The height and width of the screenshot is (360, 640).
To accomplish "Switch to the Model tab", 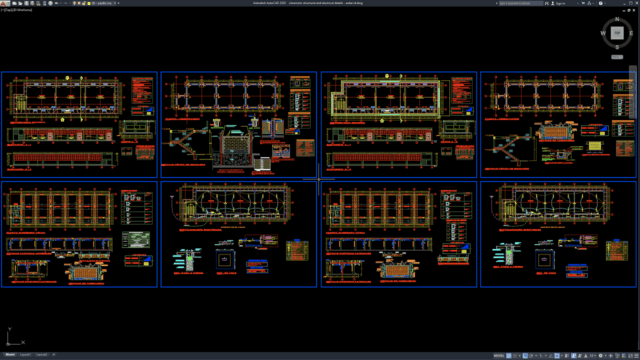I will click(10, 355).
